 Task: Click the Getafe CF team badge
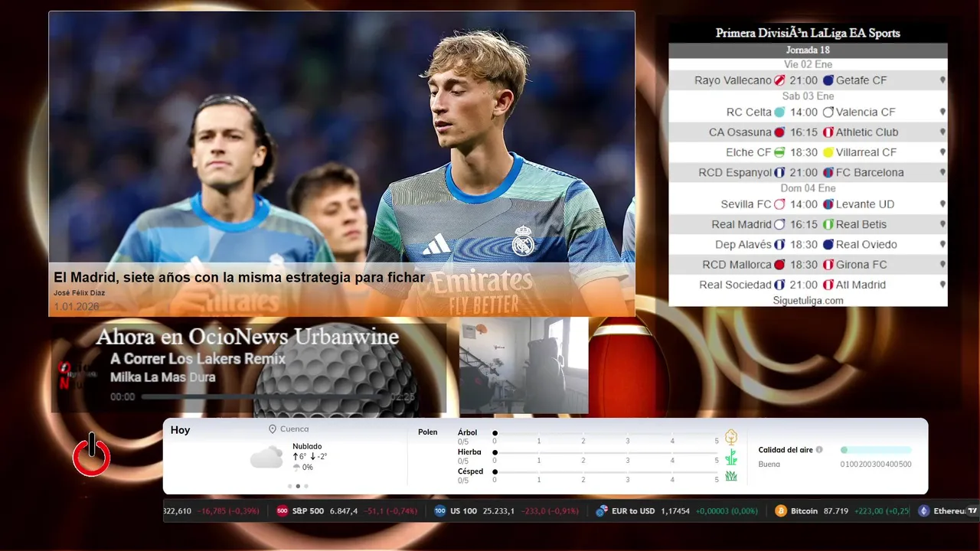click(x=828, y=80)
